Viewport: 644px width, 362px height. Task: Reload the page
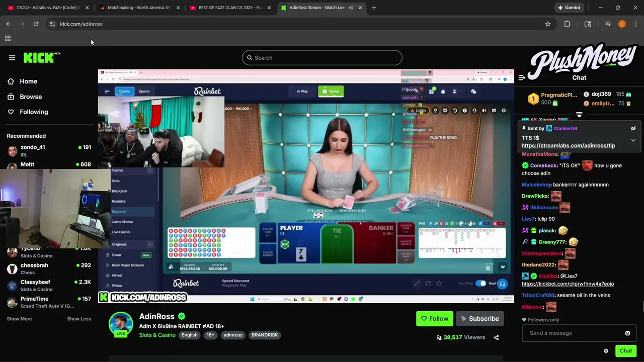coord(36,24)
